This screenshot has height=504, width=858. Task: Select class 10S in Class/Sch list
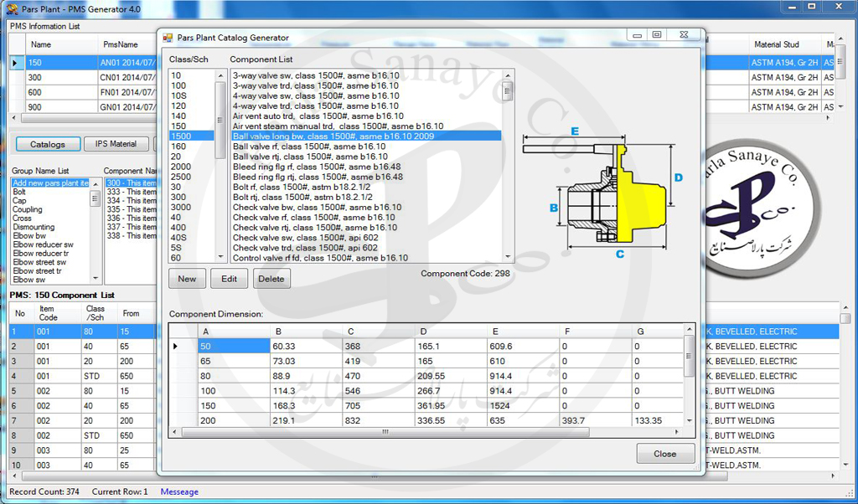192,95
